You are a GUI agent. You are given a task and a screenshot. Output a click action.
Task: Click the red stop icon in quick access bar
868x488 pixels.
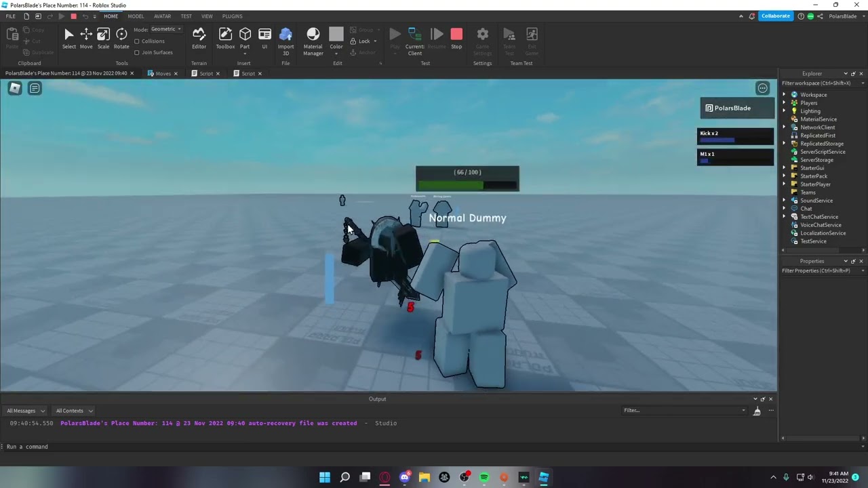73,16
